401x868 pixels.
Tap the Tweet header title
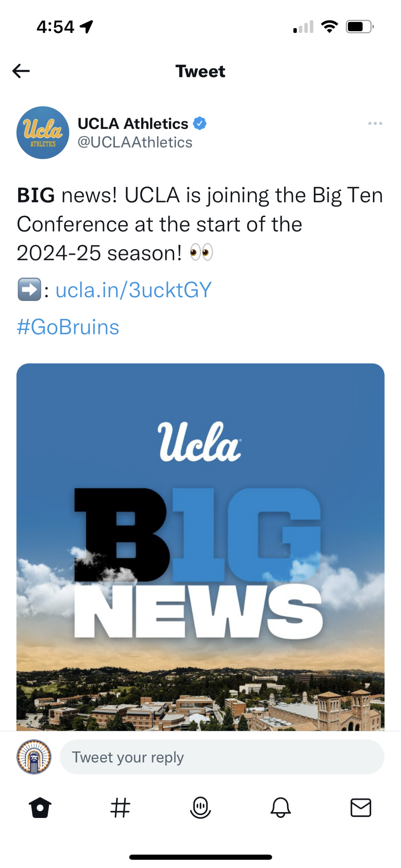coord(200,71)
